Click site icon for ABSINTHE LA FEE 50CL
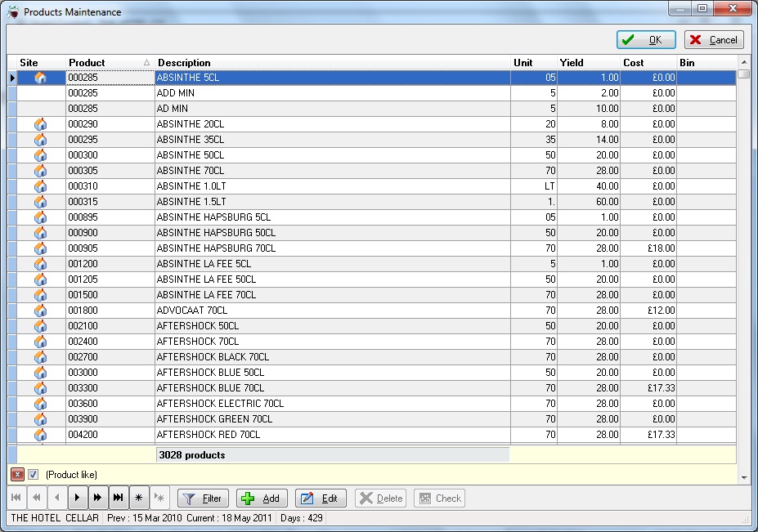The width and height of the screenshot is (758, 532). point(41,279)
